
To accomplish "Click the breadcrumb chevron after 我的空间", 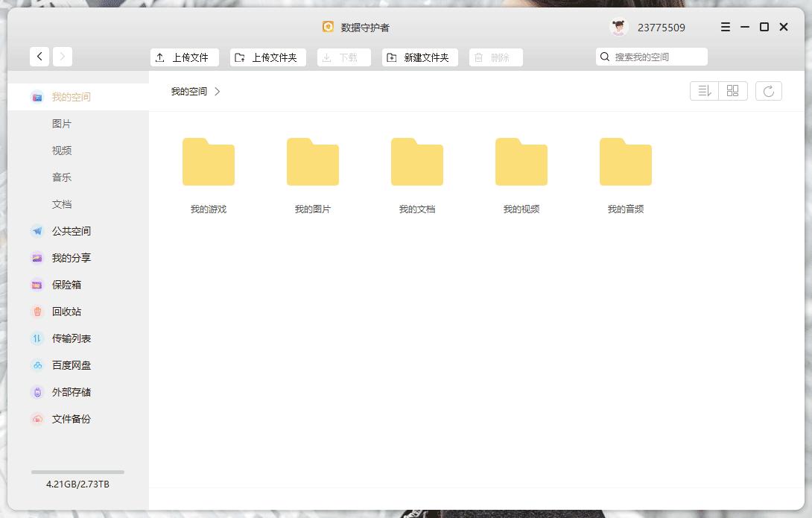I will [x=217, y=91].
